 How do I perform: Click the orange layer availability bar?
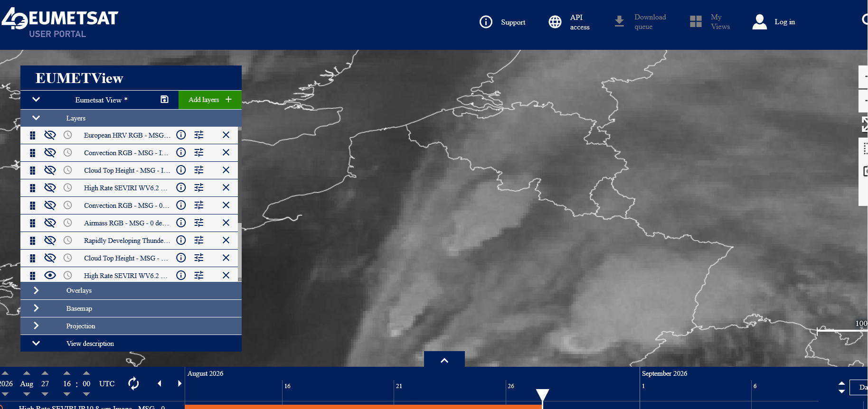pyautogui.click(x=363, y=407)
